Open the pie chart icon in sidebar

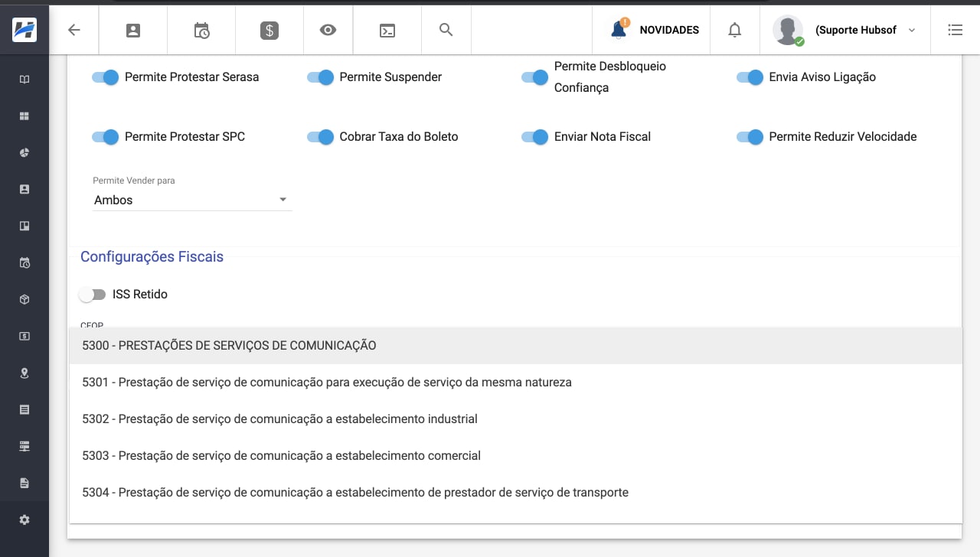pos(24,153)
